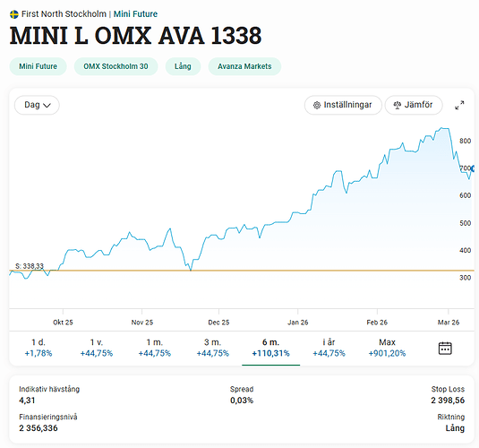Click the First North Stockholm text
The height and width of the screenshot is (448, 479).
click(x=64, y=14)
